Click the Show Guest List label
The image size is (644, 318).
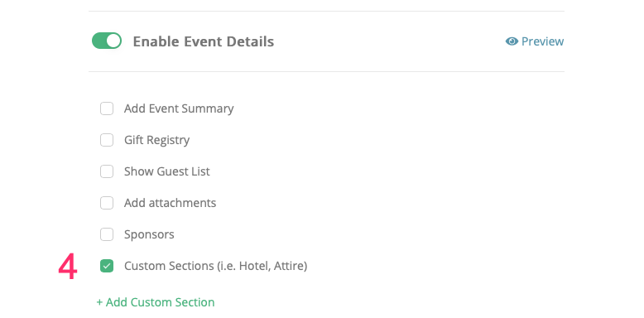pos(167,171)
